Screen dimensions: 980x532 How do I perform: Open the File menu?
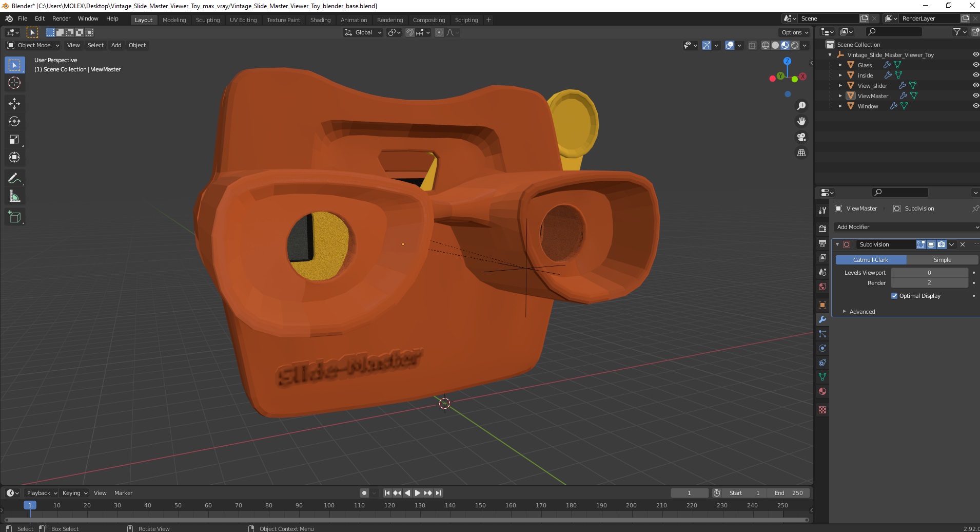[x=23, y=18]
